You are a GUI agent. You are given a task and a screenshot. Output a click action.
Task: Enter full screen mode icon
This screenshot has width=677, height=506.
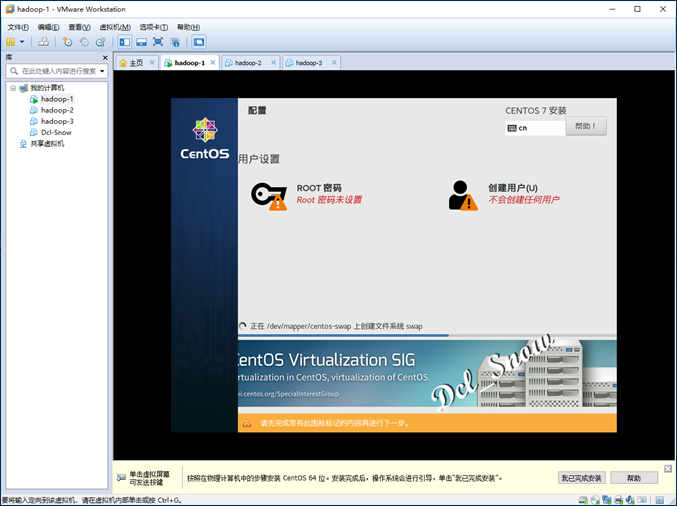(x=158, y=42)
